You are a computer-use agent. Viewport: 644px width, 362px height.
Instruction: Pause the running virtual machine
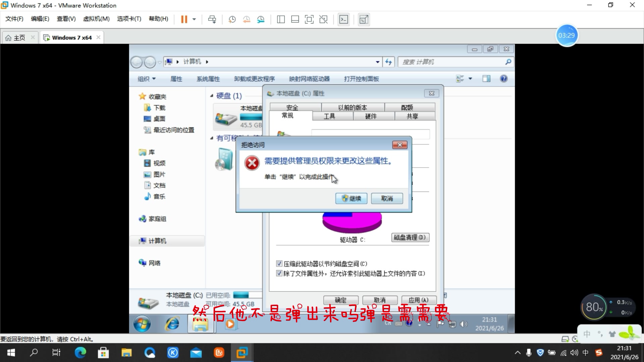[x=184, y=19]
